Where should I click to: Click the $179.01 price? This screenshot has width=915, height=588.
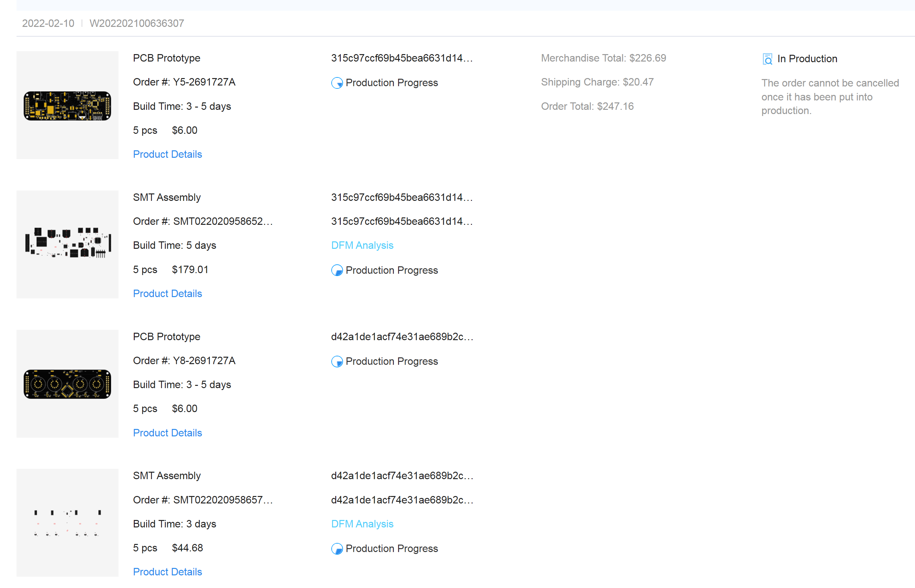pyautogui.click(x=190, y=270)
